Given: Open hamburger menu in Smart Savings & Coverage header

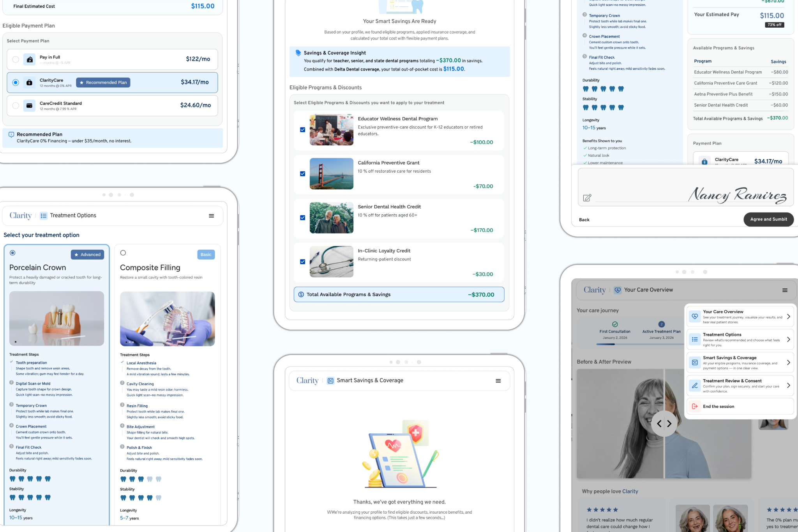Looking at the screenshot, I should (x=498, y=381).
